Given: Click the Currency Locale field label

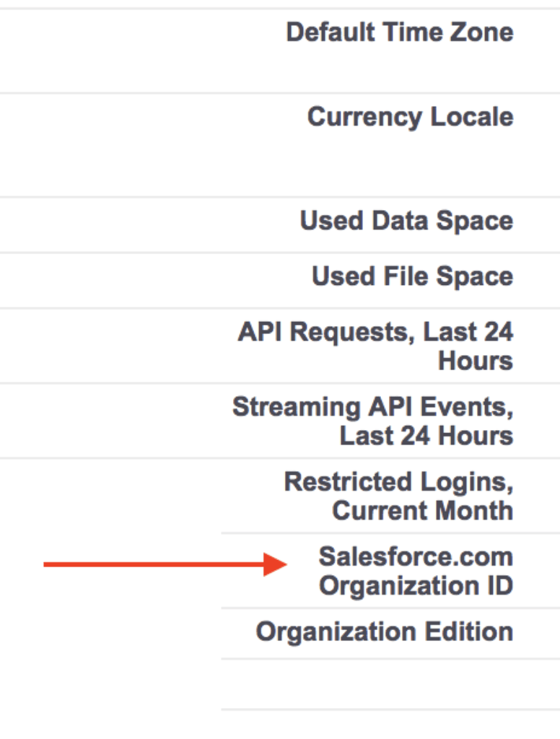Looking at the screenshot, I should [x=410, y=117].
